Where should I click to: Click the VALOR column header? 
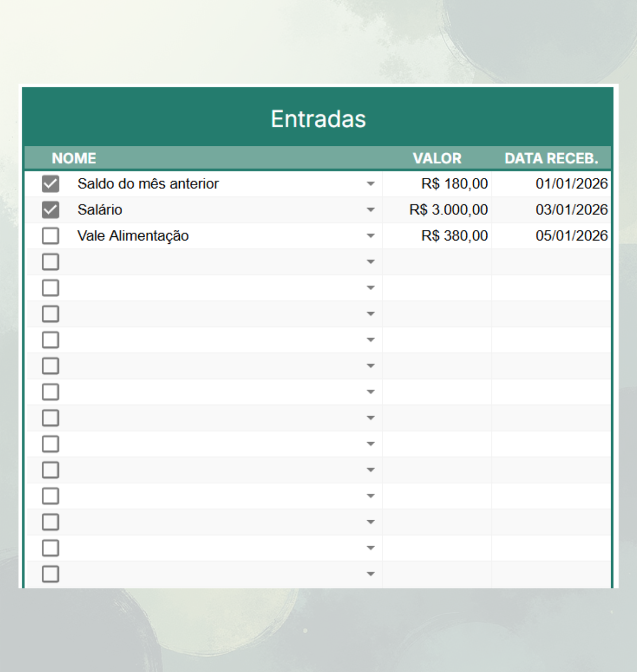click(x=437, y=158)
